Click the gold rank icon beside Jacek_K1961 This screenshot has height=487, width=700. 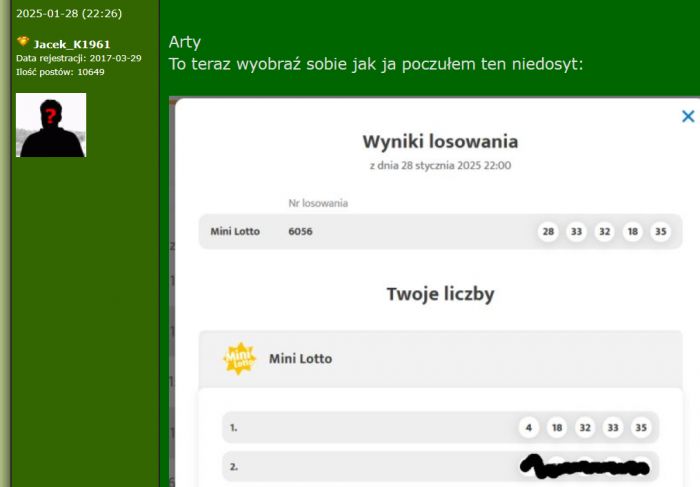coord(23,42)
